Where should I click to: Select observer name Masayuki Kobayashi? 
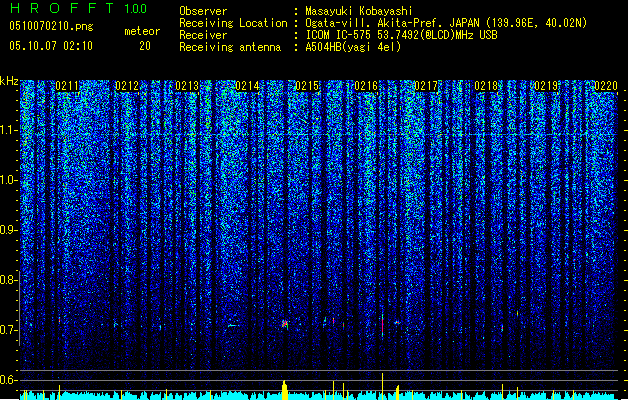pyautogui.click(x=359, y=11)
